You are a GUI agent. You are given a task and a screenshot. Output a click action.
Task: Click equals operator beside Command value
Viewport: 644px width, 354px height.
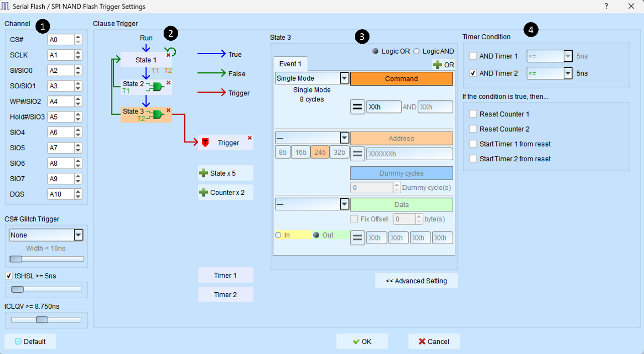(x=357, y=107)
